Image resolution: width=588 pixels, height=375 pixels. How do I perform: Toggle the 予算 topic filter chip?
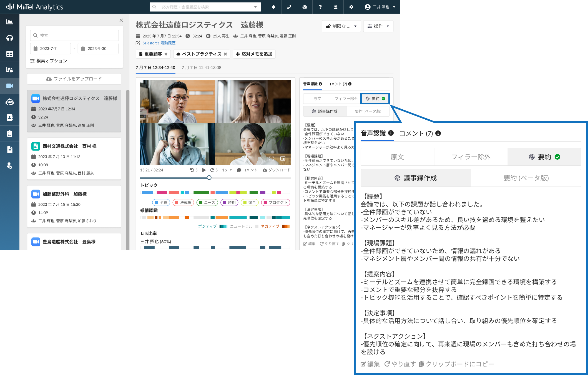click(x=161, y=202)
